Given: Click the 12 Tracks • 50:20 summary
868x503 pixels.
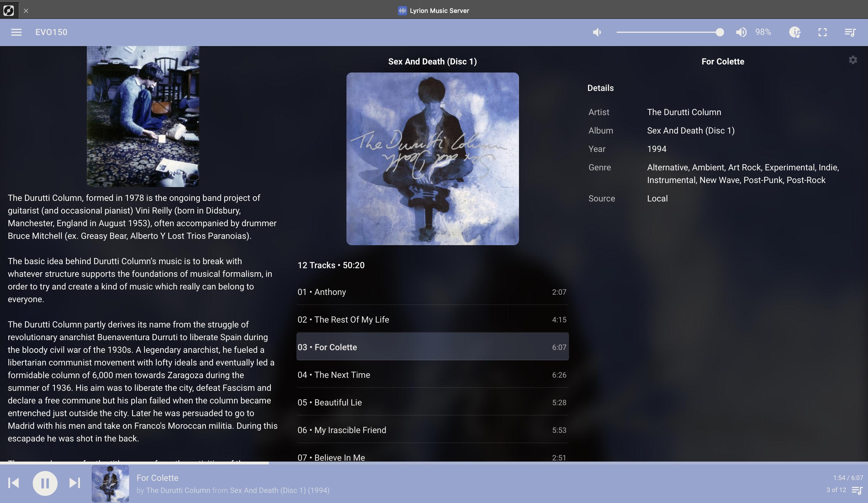Looking at the screenshot, I should tap(331, 265).
